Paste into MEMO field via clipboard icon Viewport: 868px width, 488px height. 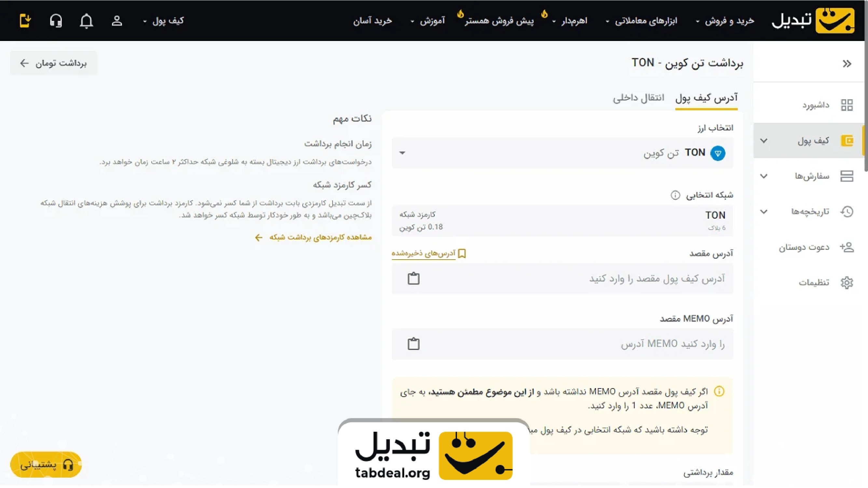(x=413, y=344)
